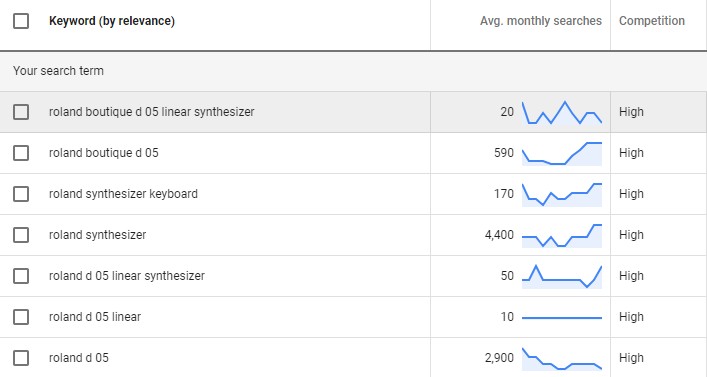The height and width of the screenshot is (377, 707).
Task: Click keyword text roland boutique d 05 linear synthesizer
Action: click(x=152, y=112)
